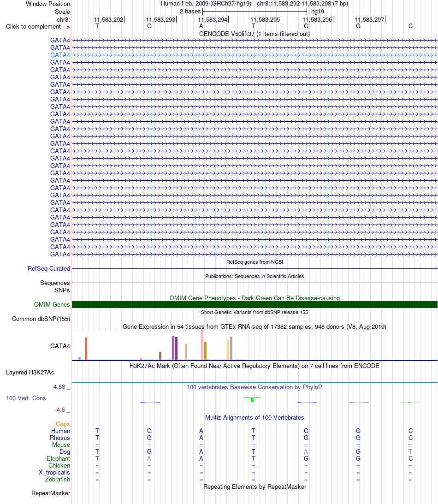Open 'Short Genetic Variants from dbSNP release 155'

(x=255, y=312)
